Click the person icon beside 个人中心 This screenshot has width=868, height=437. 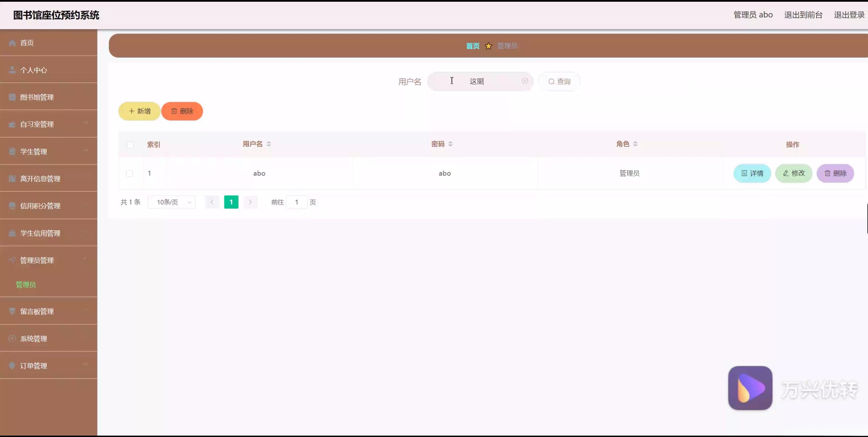click(x=12, y=70)
